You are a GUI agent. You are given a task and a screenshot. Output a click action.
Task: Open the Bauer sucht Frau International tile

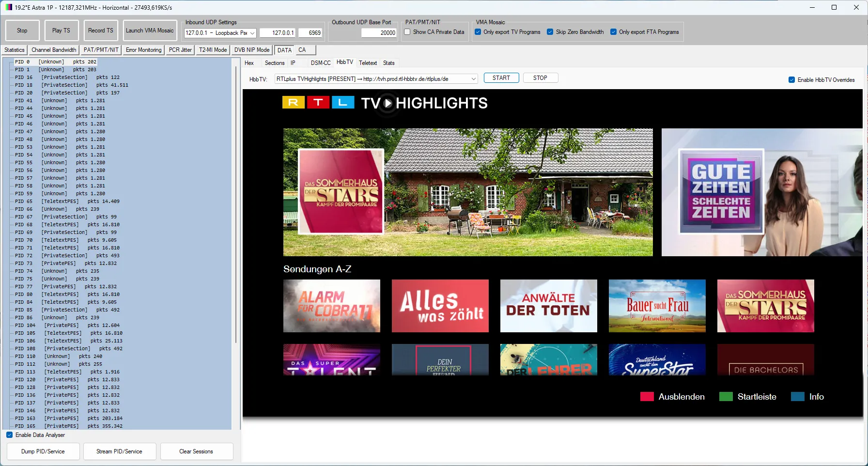point(657,306)
